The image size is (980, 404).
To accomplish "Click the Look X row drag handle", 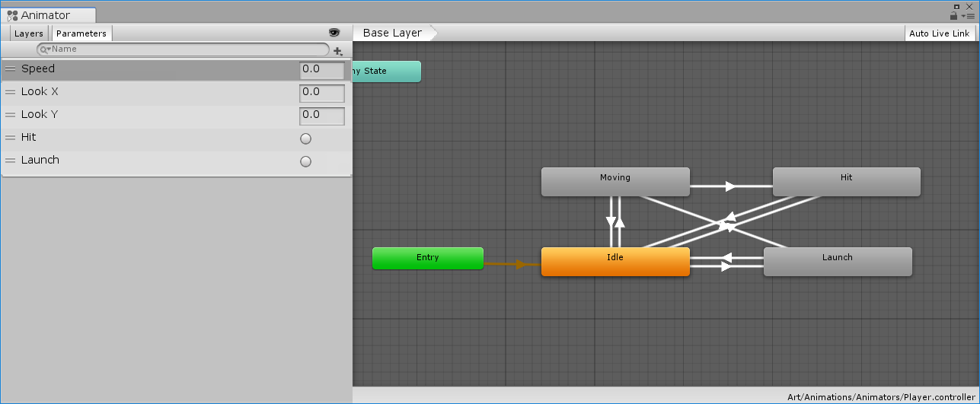I will pos(11,92).
